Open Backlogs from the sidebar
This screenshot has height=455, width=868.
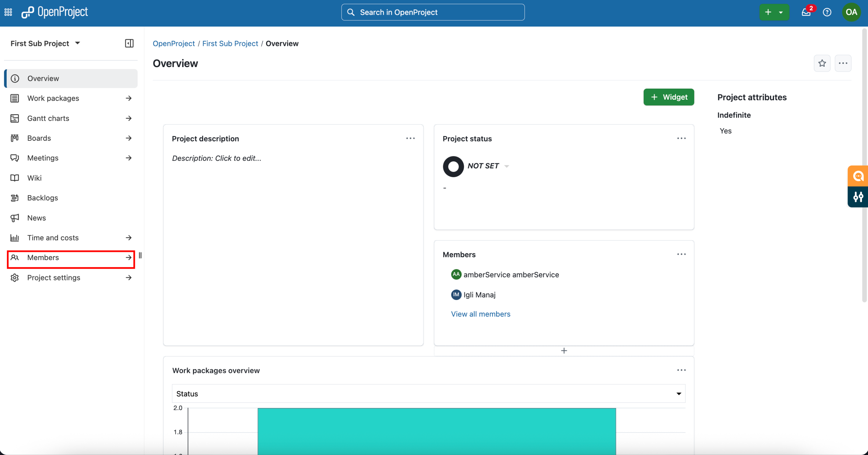pos(71,198)
